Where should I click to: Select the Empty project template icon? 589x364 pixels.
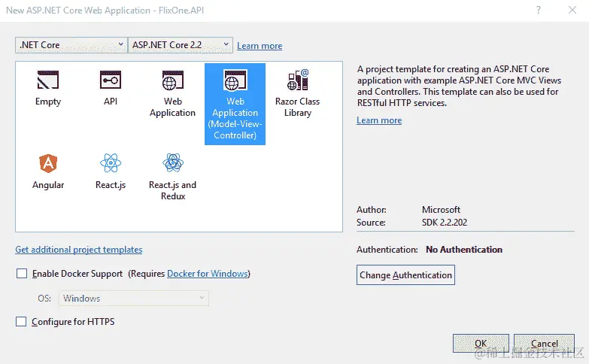click(47, 80)
